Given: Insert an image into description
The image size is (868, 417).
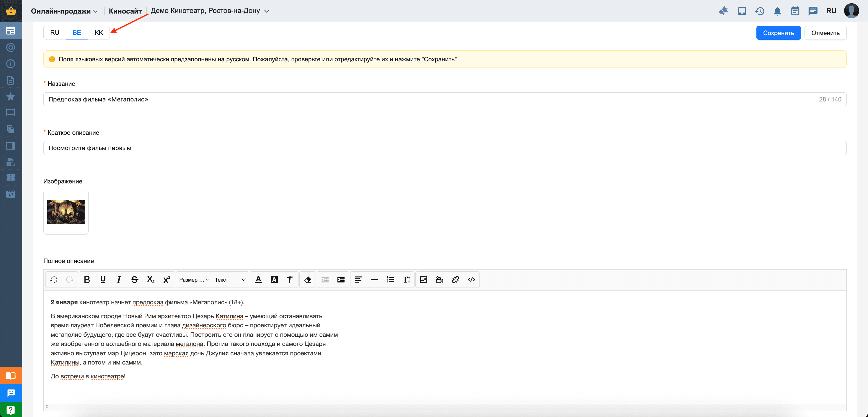Looking at the screenshot, I should click(423, 279).
